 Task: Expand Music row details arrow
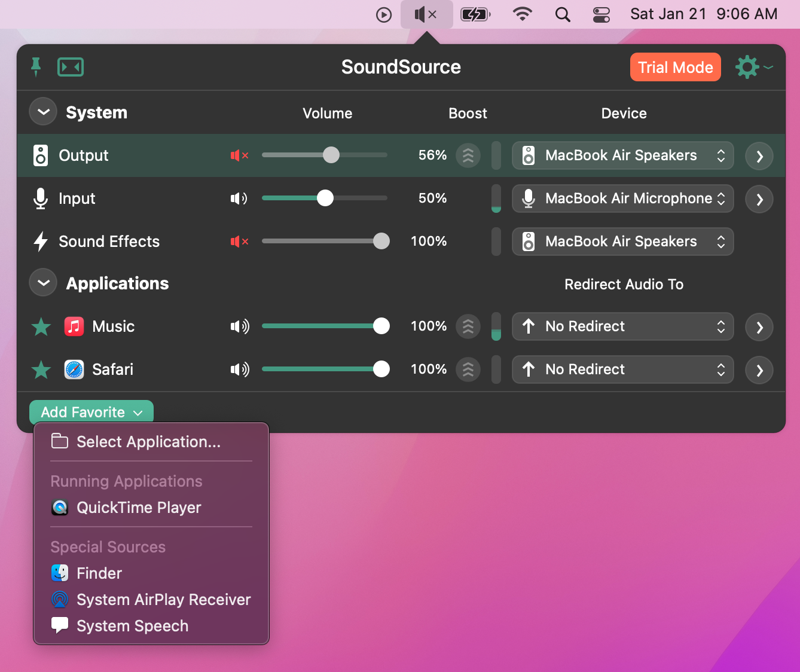coord(759,327)
